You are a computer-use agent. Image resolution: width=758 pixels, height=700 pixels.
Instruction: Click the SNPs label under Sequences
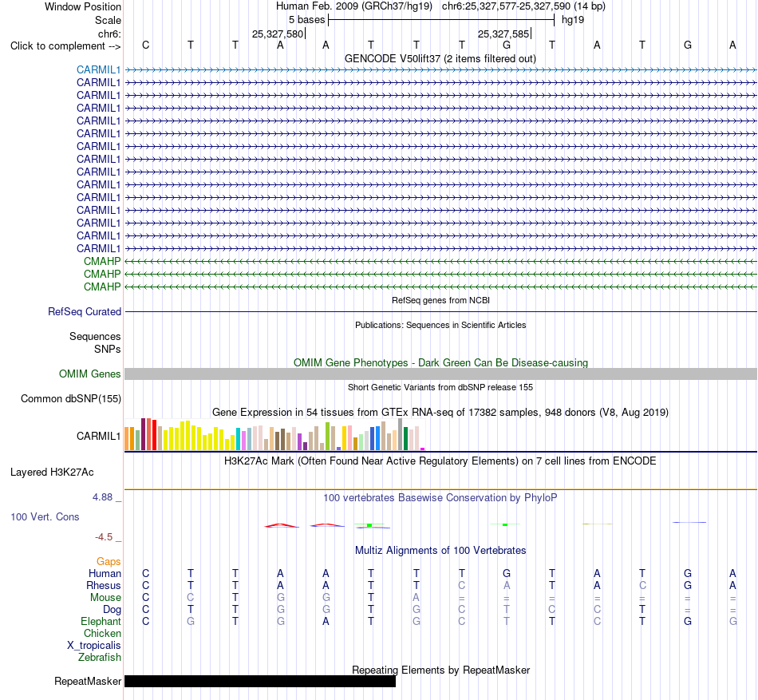(108, 349)
